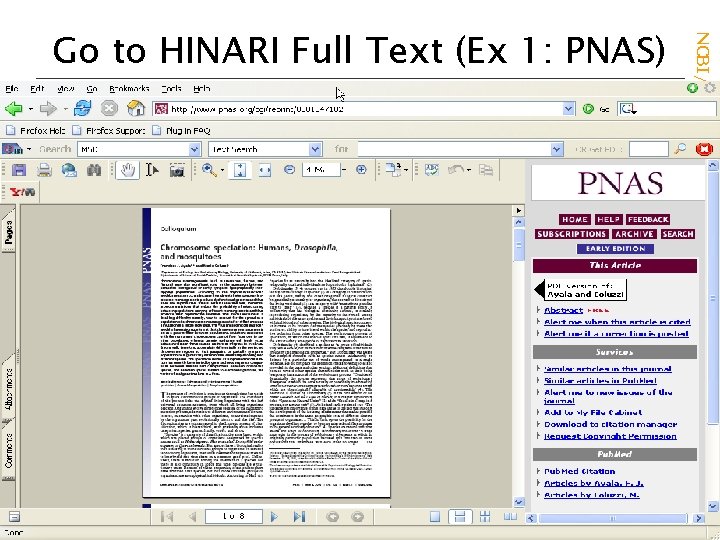Click the PNAS pane horizontal scrollbar
The width and height of the screenshot is (720, 540).
(x=614, y=518)
